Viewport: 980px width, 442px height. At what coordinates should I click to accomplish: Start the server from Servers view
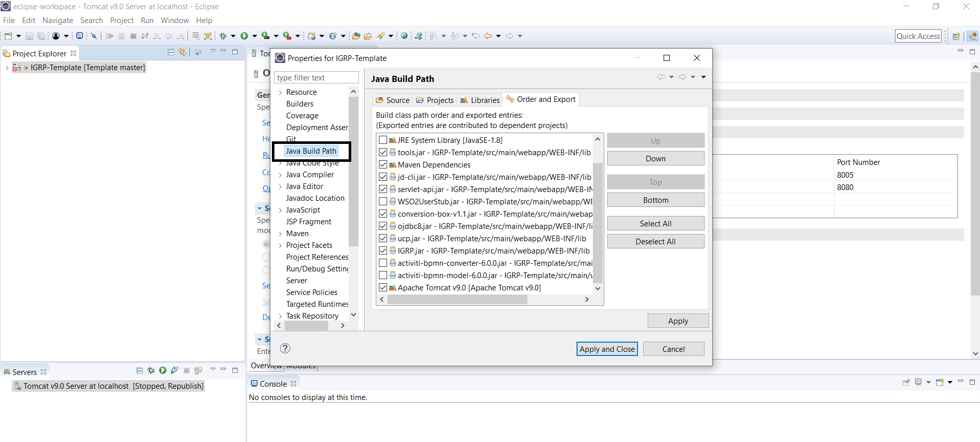pos(163,370)
